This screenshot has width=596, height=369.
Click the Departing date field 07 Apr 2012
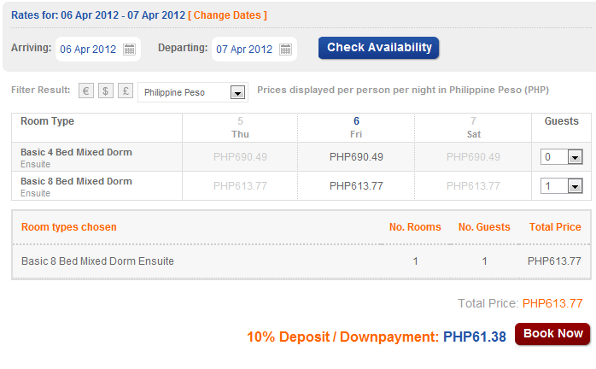254,49
